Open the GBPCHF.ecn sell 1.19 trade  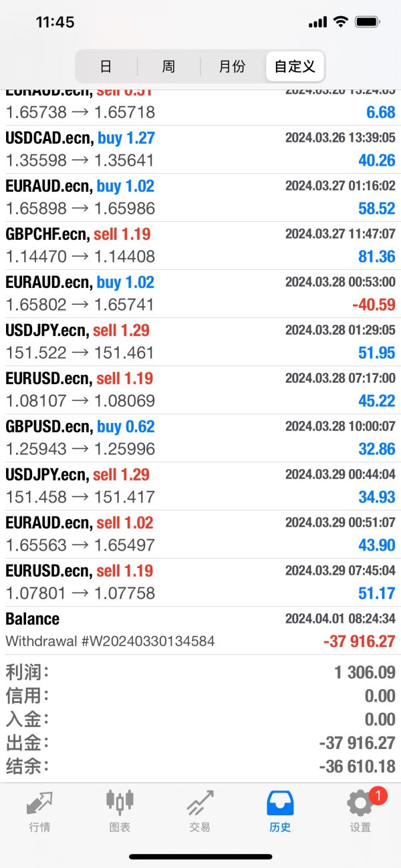coord(200,245)
